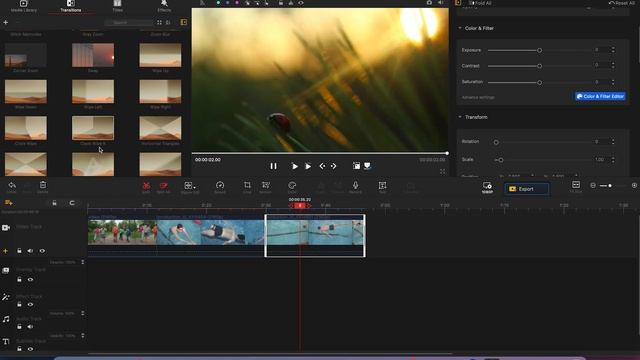Zoom out timeline with minus icon
This screenshot has height=360, width=640.
pyautogui.click(x=593, y=186)
